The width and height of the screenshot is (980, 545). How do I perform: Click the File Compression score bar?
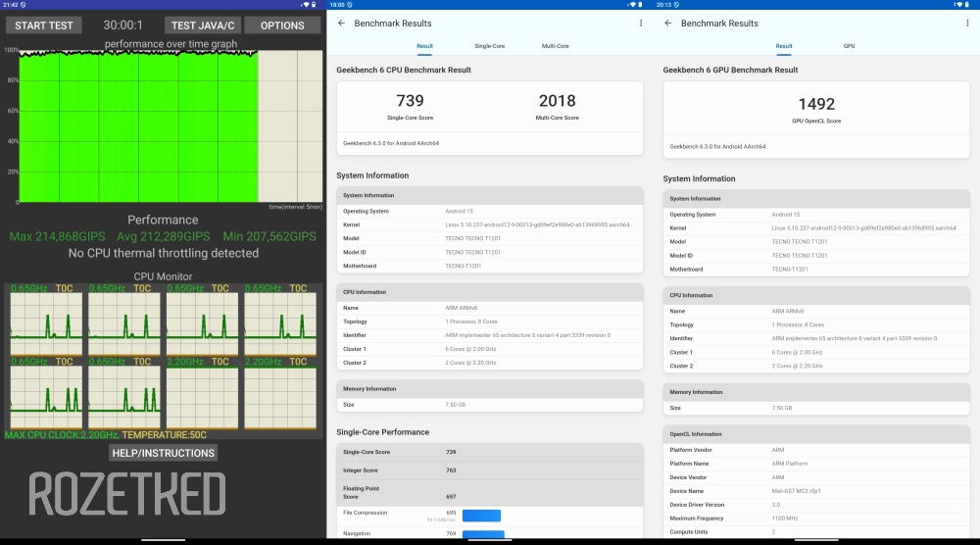point(481,515)
